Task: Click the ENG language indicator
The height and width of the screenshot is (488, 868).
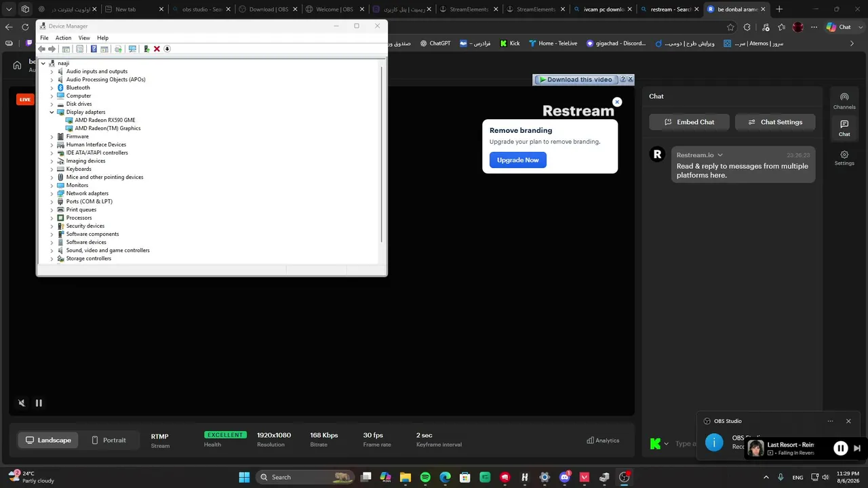Action: click(x=799, y=477)
